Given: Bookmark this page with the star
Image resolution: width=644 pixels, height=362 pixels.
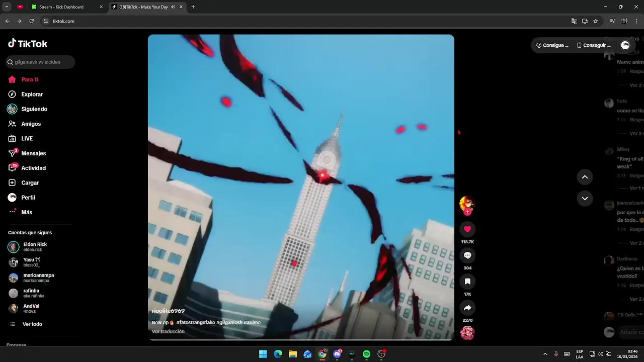Looking at the screenshot, I should coord(596,21).
